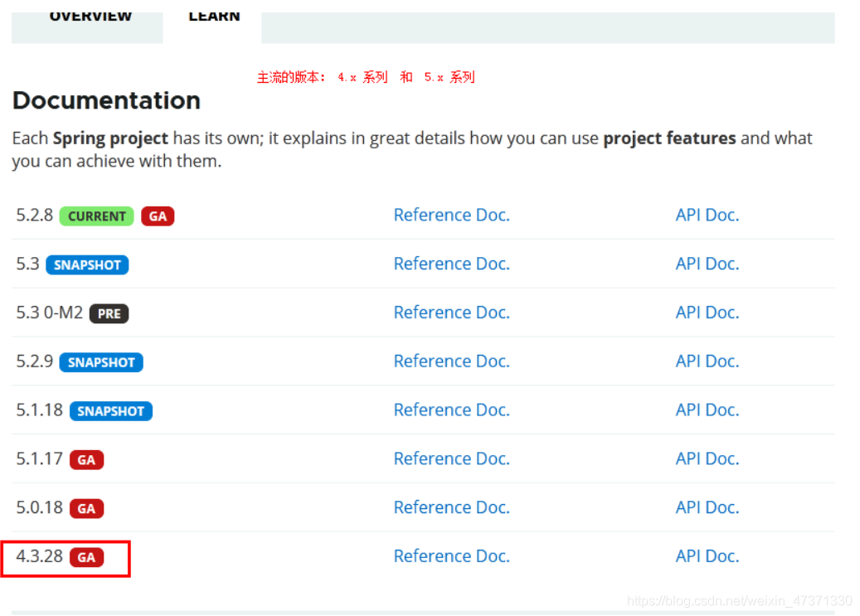Click the SNAPSHOT badge next to 5.3
The image size is (860, 616).
click(x=87, y=265)
